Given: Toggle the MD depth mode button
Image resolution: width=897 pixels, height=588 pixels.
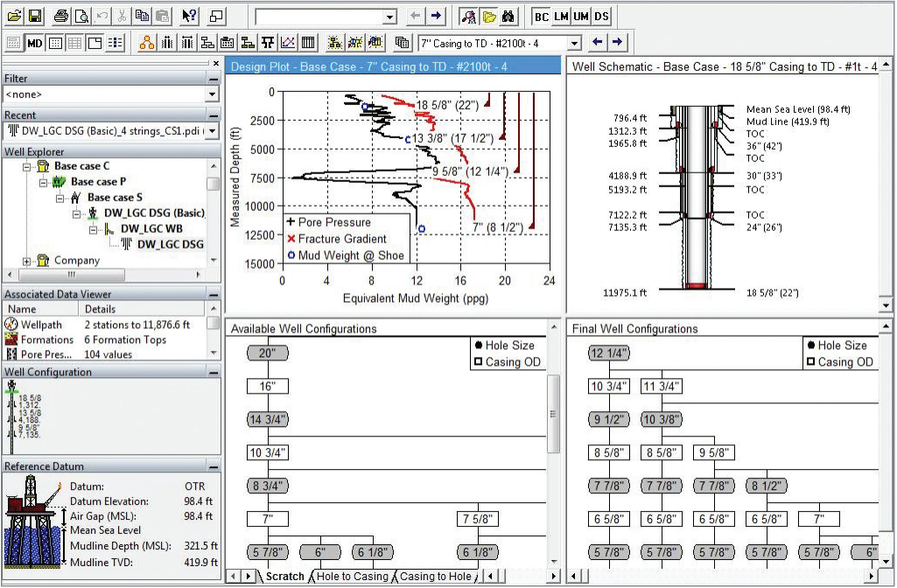Looking at the screenshot, I should tap(34, 42).
